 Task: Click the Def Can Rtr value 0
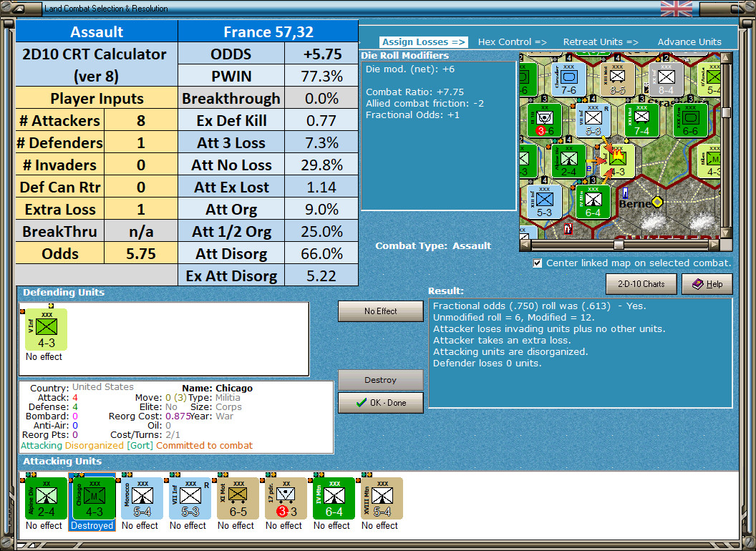pos(141,187)
